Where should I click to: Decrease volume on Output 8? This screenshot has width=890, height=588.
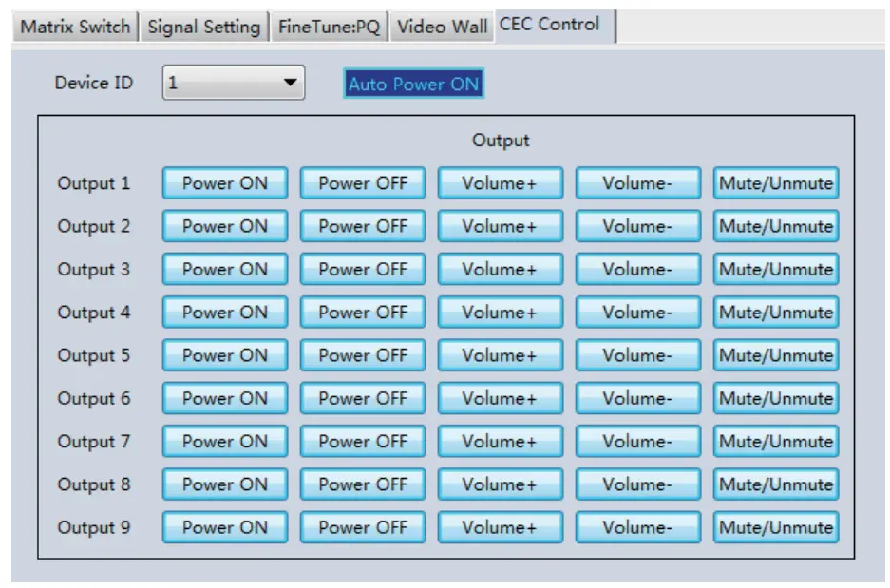(x=636, y=484)
